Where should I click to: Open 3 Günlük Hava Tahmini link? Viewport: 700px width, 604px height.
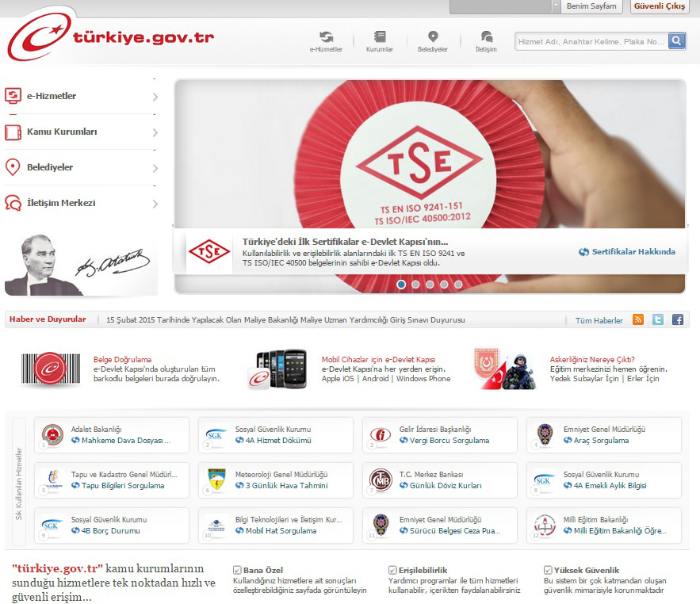pyautogui.click(x=281, y=486)
